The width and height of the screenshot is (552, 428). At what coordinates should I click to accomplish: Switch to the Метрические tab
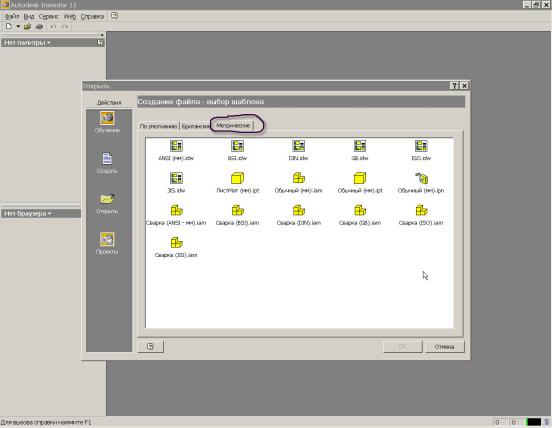tap(233, 125)
